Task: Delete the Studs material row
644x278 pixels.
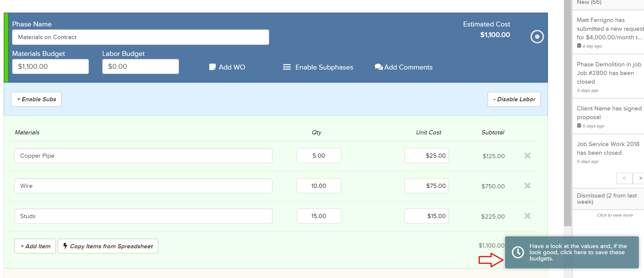Action: click(527, 216)
